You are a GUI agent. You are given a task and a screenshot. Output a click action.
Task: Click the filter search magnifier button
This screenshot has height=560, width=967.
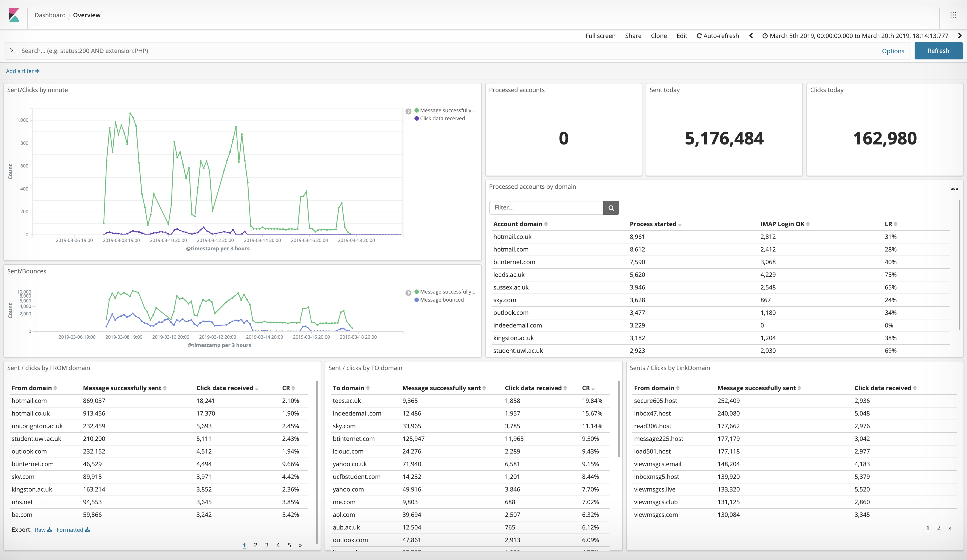tap(611, 207)
